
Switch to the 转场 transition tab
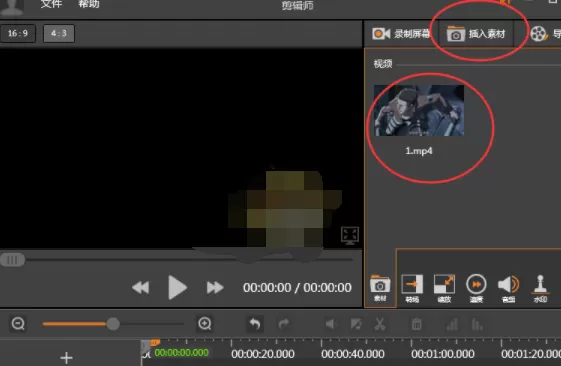[x=412, y=288]
